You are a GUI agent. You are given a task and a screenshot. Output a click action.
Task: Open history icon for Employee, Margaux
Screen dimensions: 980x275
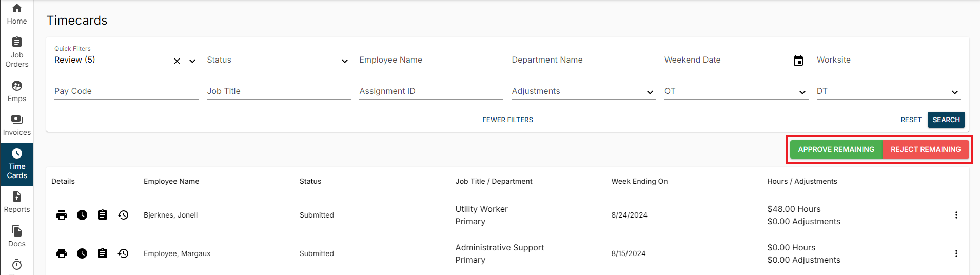123,253
